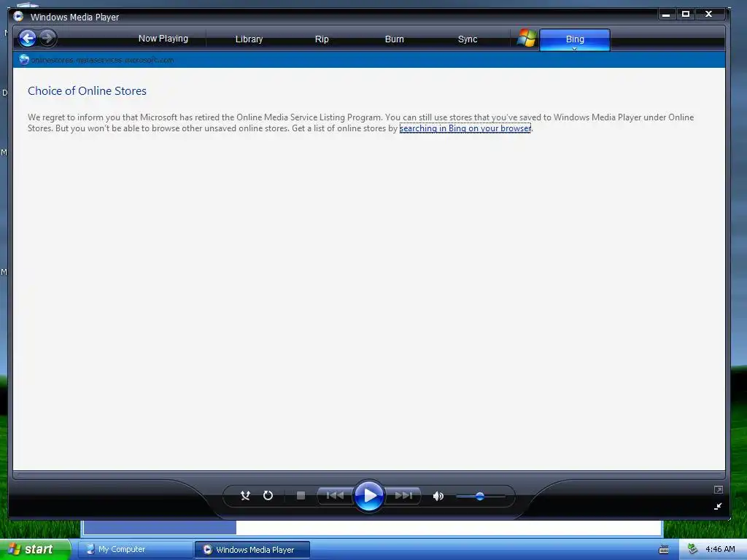Click the view full screen icon
The height and width of the screenshot is (560, 747).
pyautogui.click(x=719, y=489)
